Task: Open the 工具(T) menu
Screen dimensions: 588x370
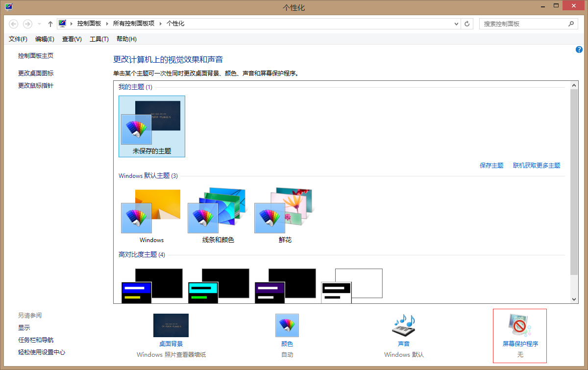Action: 99,39
